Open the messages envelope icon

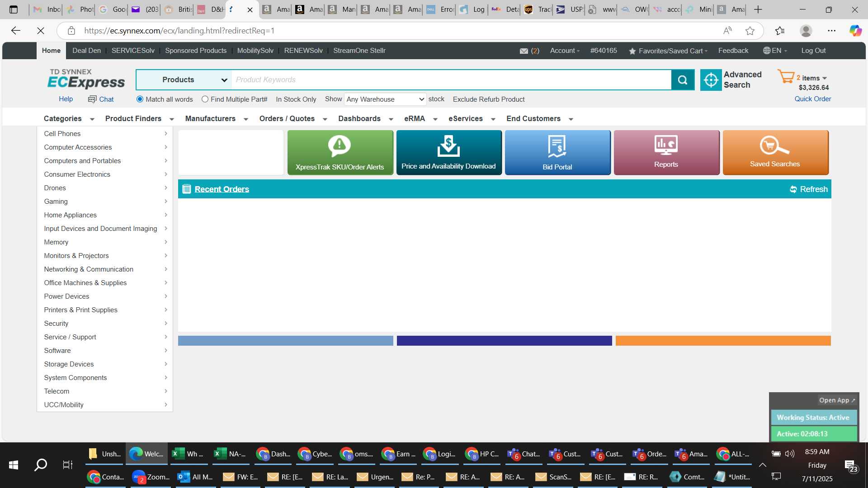click(x=524, y=51)
